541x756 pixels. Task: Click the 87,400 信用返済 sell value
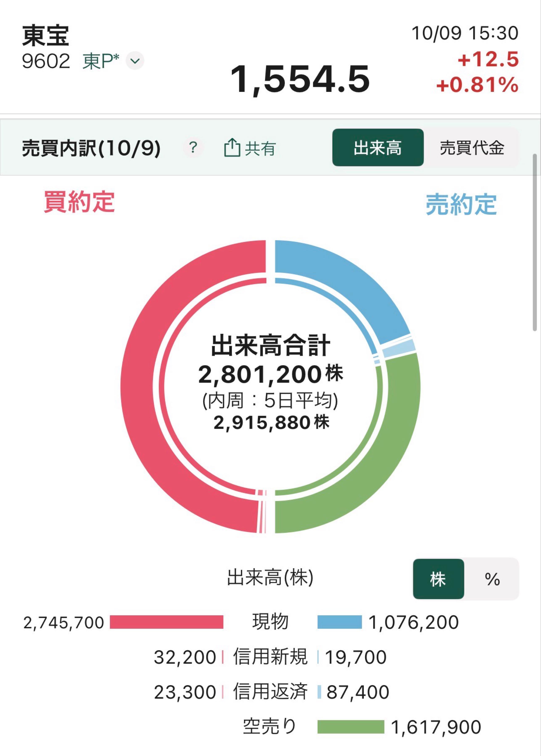358,692
